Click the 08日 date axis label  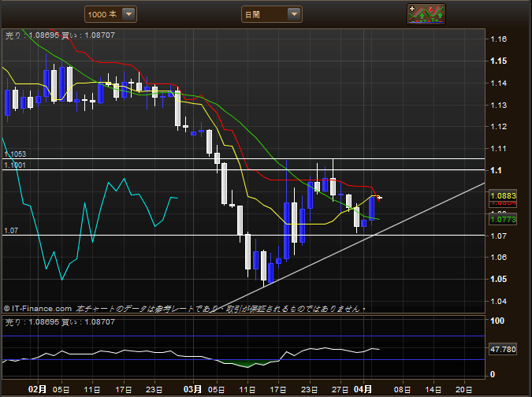click(403, 390)
